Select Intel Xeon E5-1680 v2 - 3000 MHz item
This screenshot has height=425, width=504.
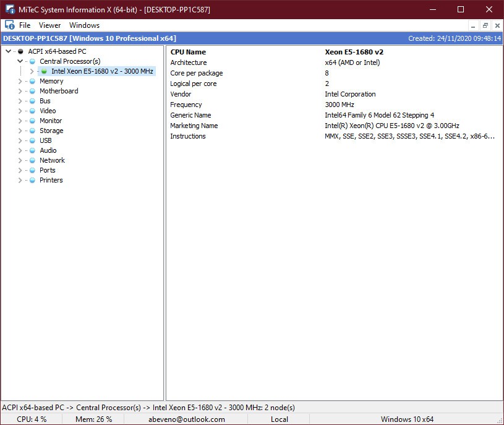(102, 71)
